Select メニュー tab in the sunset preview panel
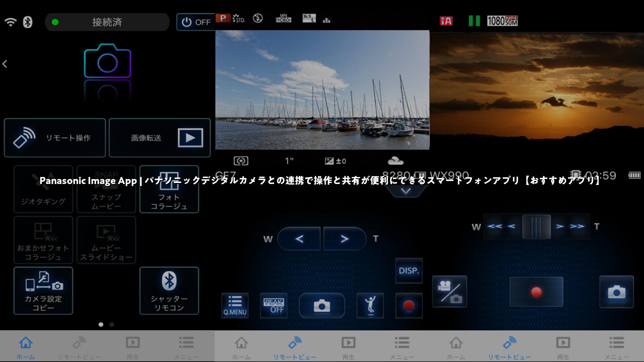 click(617, 348)
